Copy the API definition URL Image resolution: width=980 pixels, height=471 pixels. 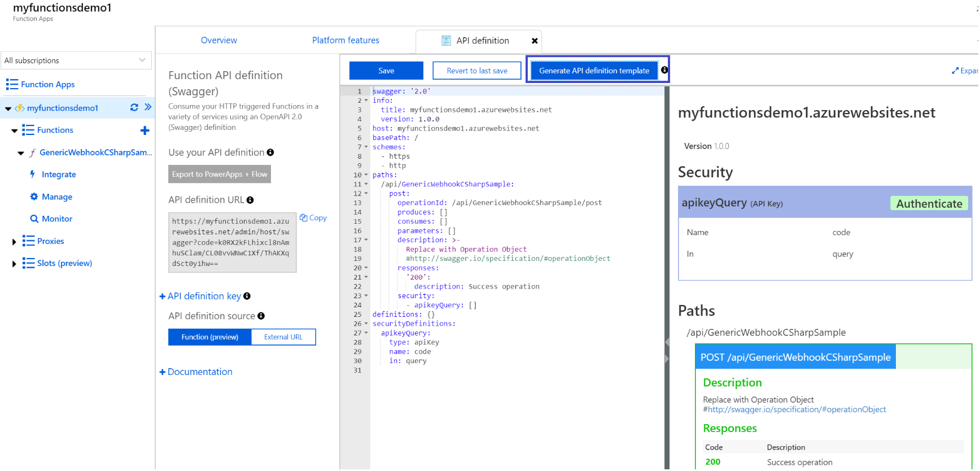pos(313,218)
